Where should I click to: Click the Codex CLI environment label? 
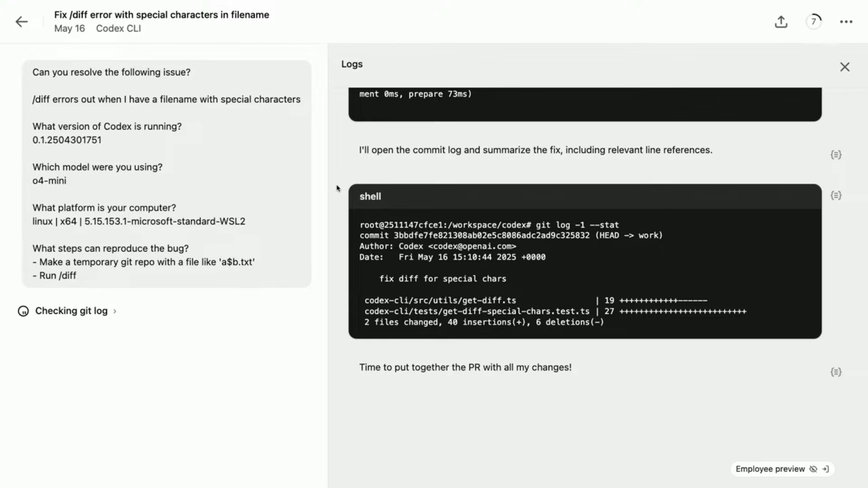tap(118, 28)
